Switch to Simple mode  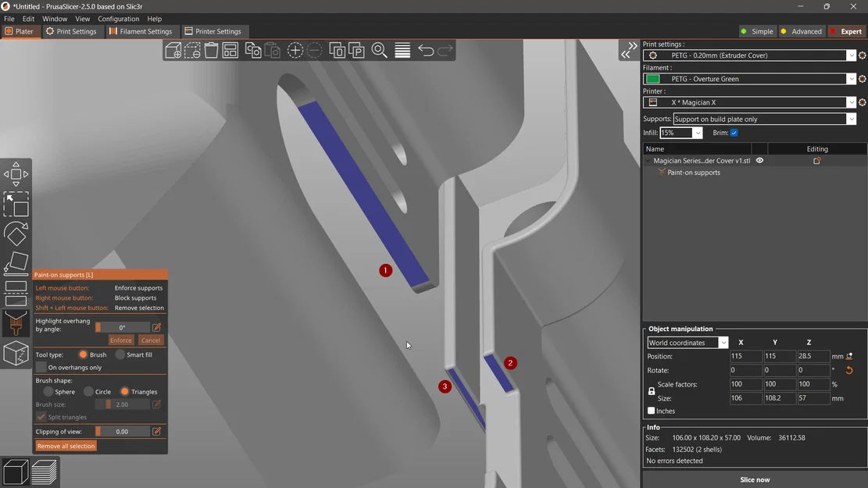tap(757, 31)
